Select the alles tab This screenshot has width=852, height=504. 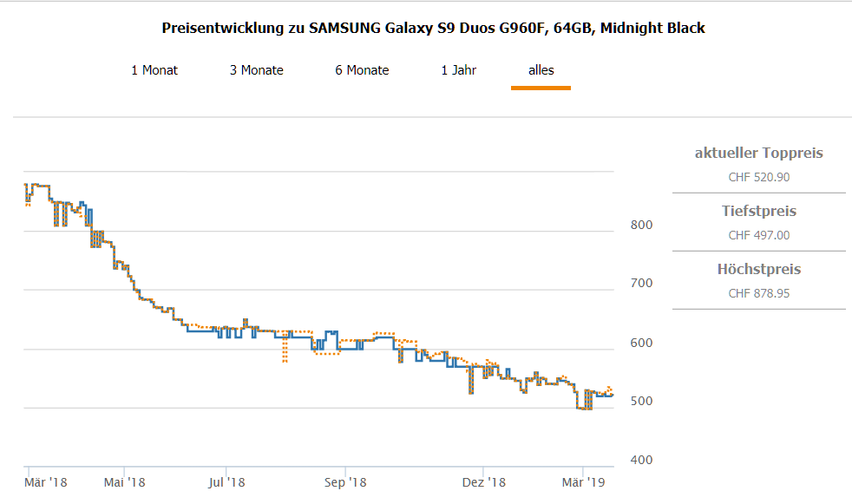[x=541, y=70]
